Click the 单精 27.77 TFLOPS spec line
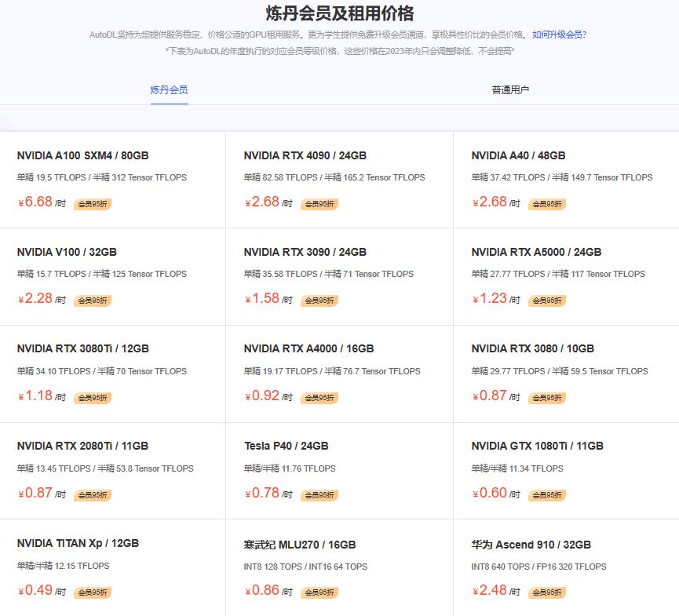This screenshot has width=679, height=616. coord(558,274)
